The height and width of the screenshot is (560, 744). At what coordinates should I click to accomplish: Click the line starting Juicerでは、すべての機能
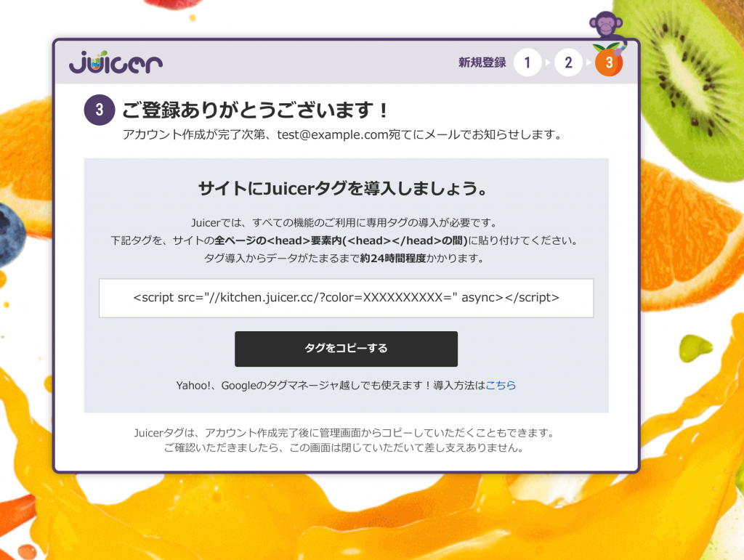[344, 223]
